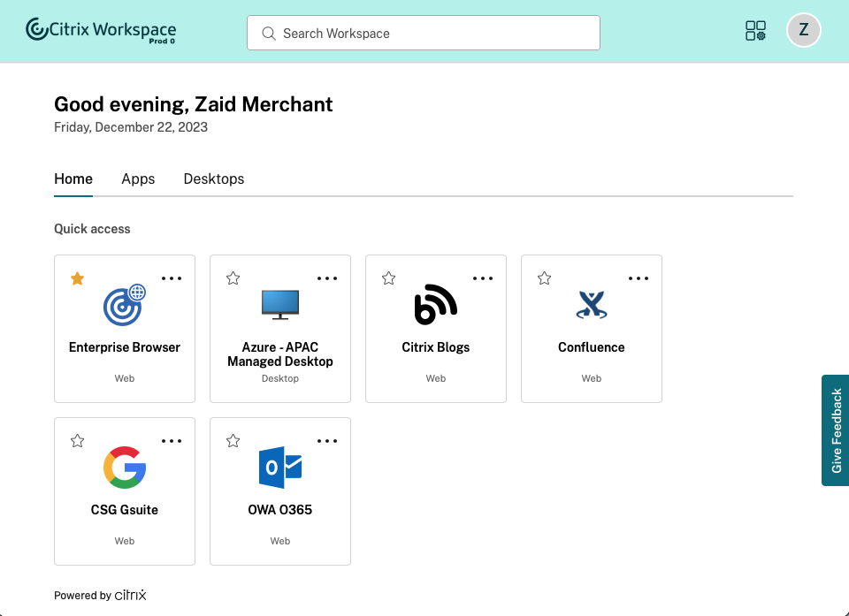Image resolution: width=849 pixels, height=616 pixels.
Task: Open the user profile avatar Z
Action: (x=803, y=30)
